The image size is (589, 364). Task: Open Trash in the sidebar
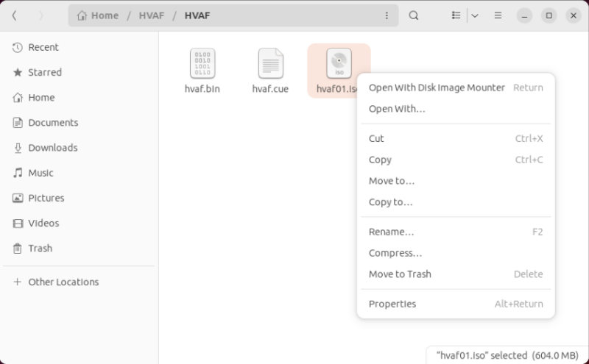(79, 249)
